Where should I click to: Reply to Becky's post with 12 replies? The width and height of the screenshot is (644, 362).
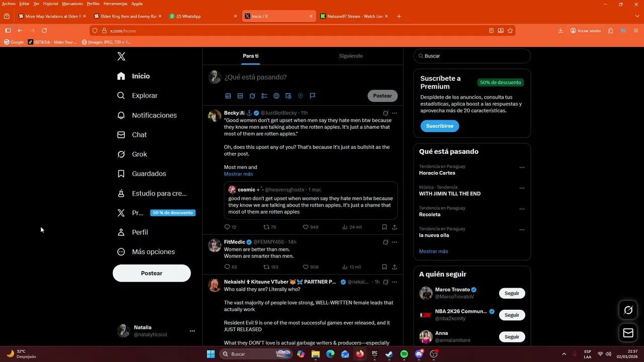click(x=230, y=227)
